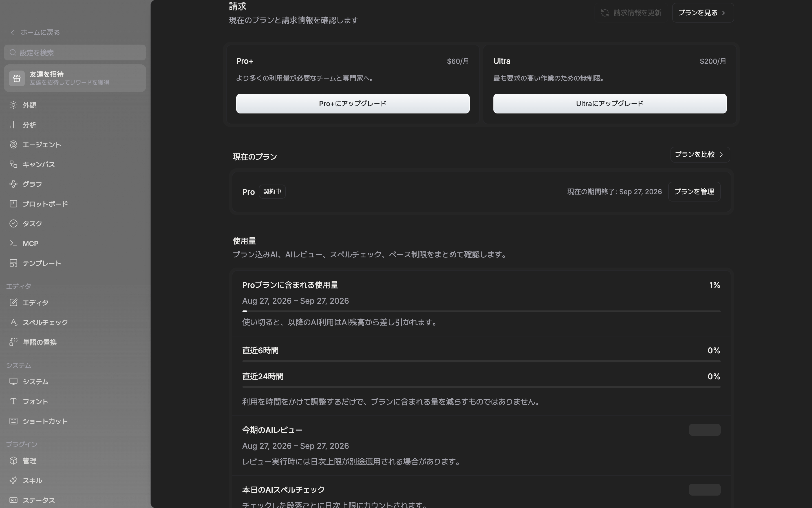Click the sparkle icon beside スキル
Screen dimensions: 812x508
click(14, 480)
